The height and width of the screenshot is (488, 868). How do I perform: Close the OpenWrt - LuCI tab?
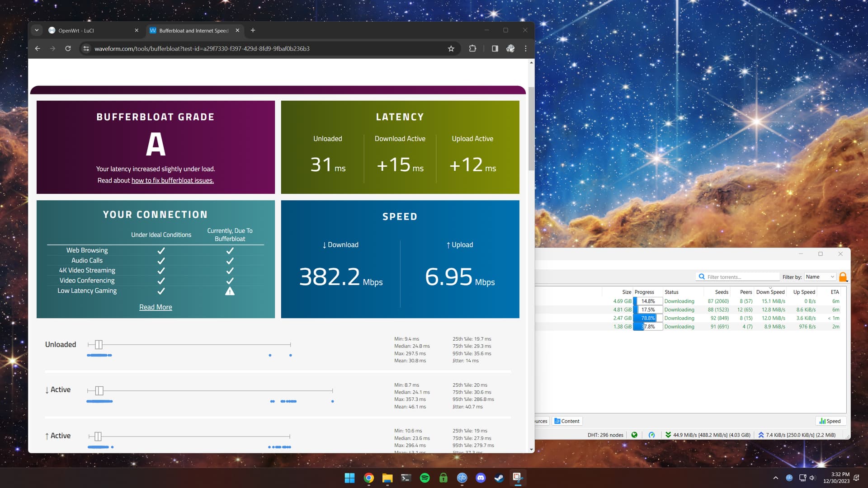[137, 30]
